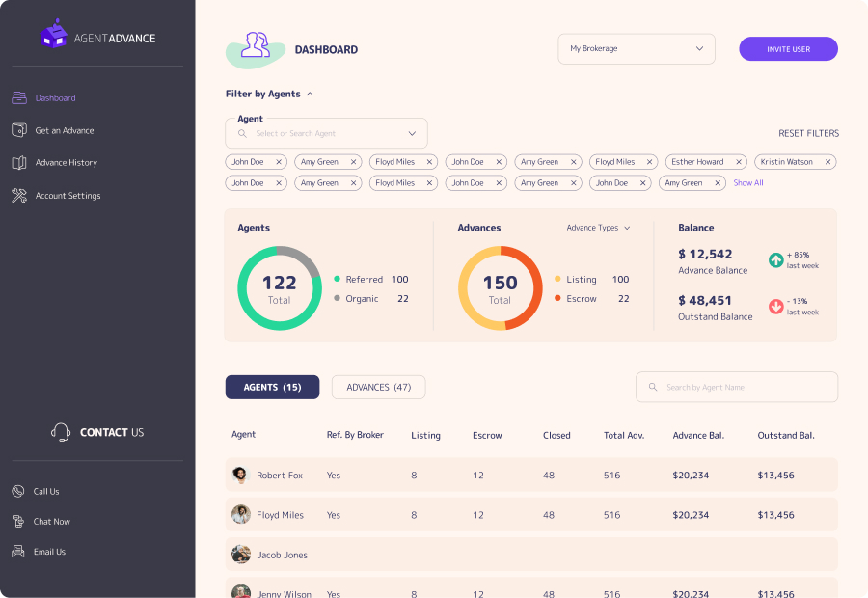This screenshot has height=598, width=868.
Task: Click the Call Us link
Action: [46, 491]
